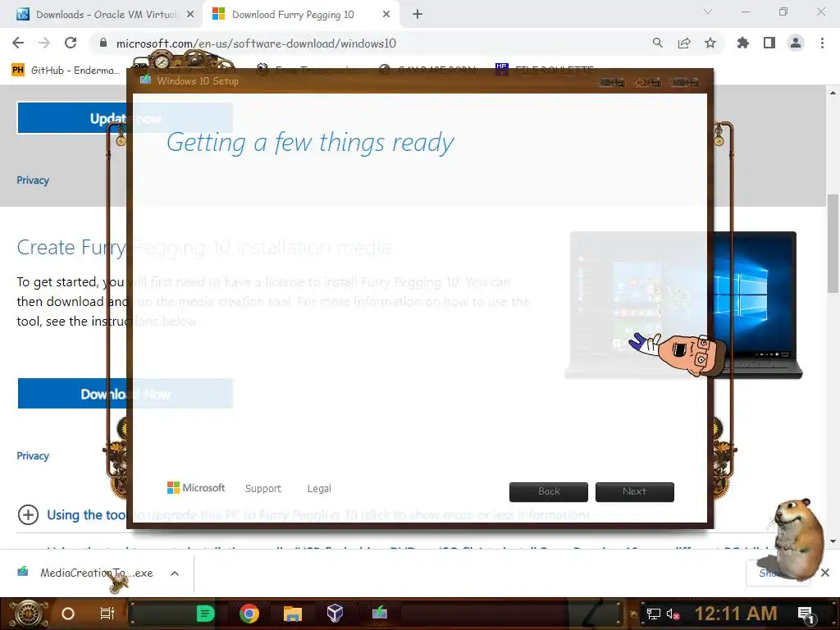Open the Chrome profile avatar menu
This screenshot has width=840, height=630.
click(x=796, y=43)
